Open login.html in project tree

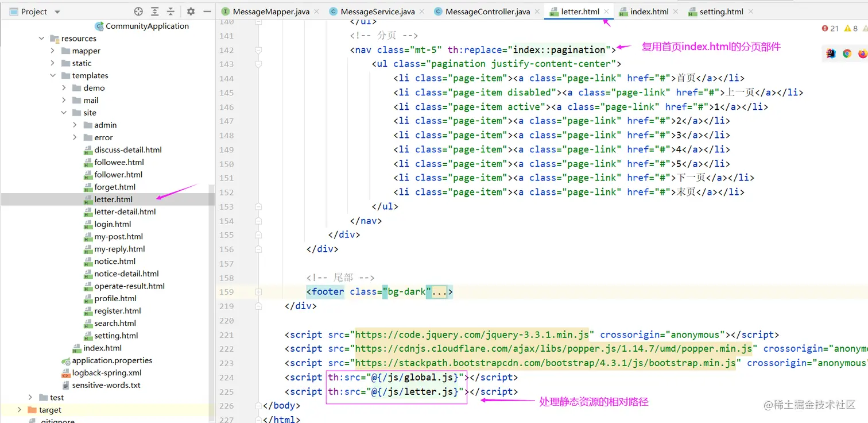(x=113, y=224)
